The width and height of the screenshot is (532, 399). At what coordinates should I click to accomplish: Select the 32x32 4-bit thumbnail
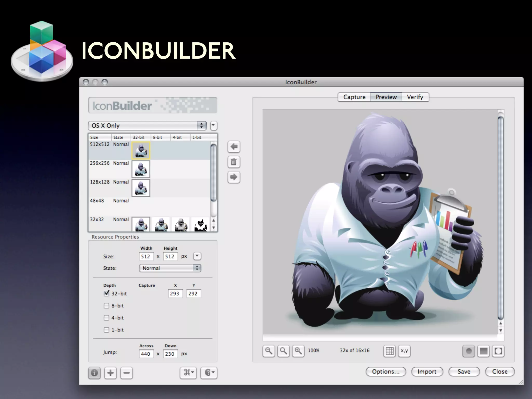point(181,224)
